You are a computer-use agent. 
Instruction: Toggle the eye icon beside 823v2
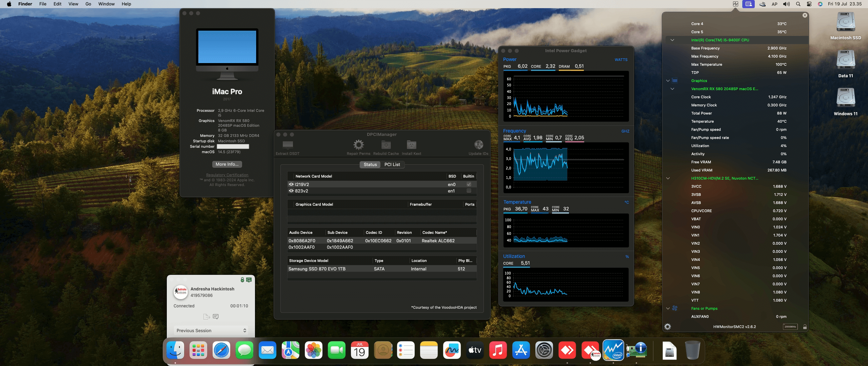tap(291, 191)
